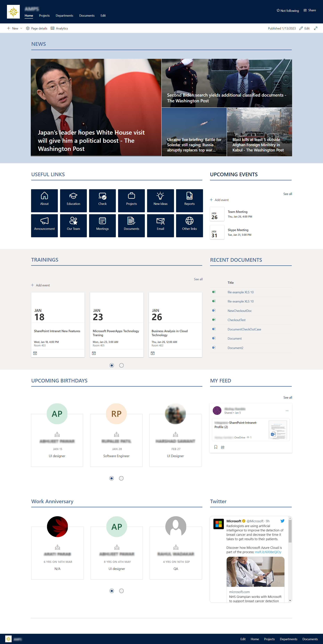The image size is (323, 644).
Task: Click the site compass logo in header
Action: tap(13, 12)
